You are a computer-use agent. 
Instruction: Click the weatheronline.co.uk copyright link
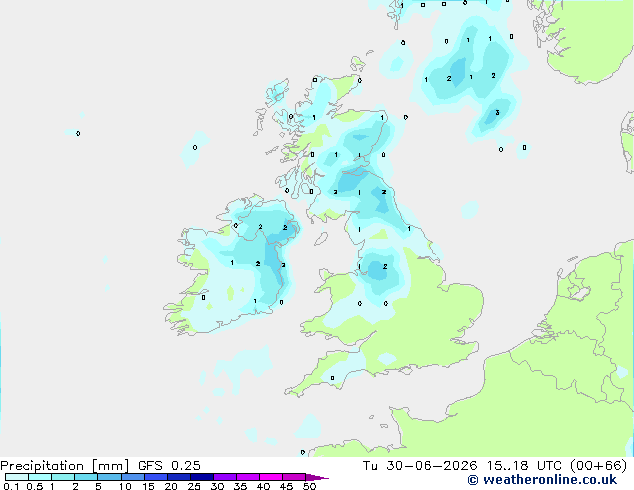542,480
